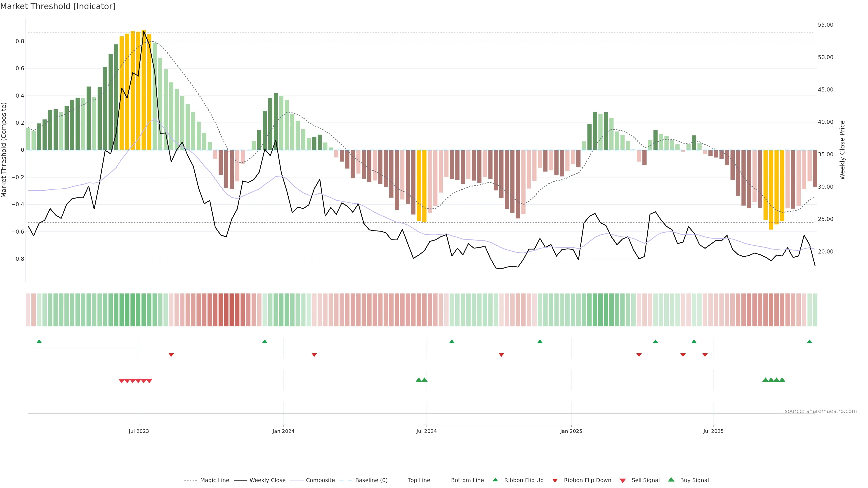Click Ribbon Flip Up legend triangle
The height and width of the screenshot is (488, 868).
coord(495,480)
